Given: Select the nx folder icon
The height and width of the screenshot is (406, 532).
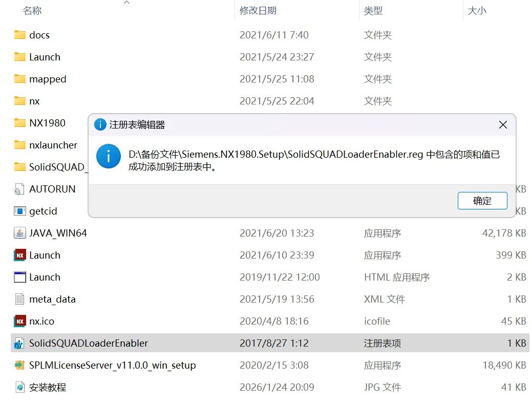Looking at the screenshot, I should click(x=19, y=101).
